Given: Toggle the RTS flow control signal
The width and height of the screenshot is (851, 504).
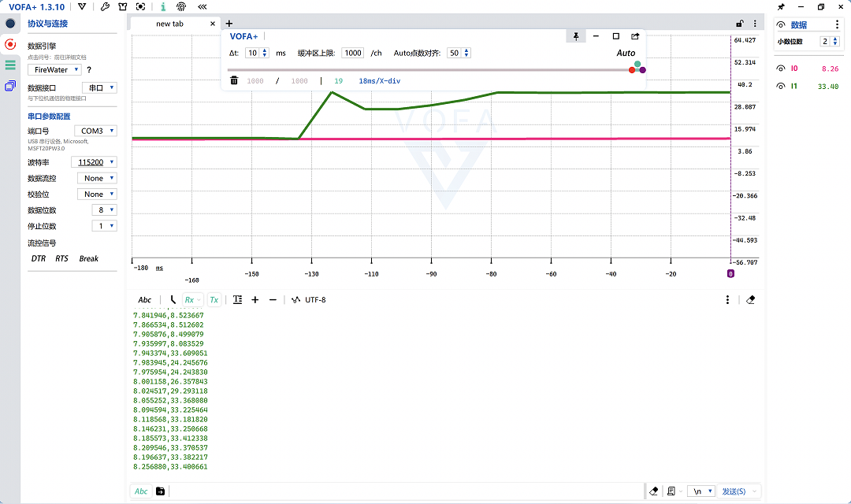Looking at the screenshot, I should [x=62, y=258].
